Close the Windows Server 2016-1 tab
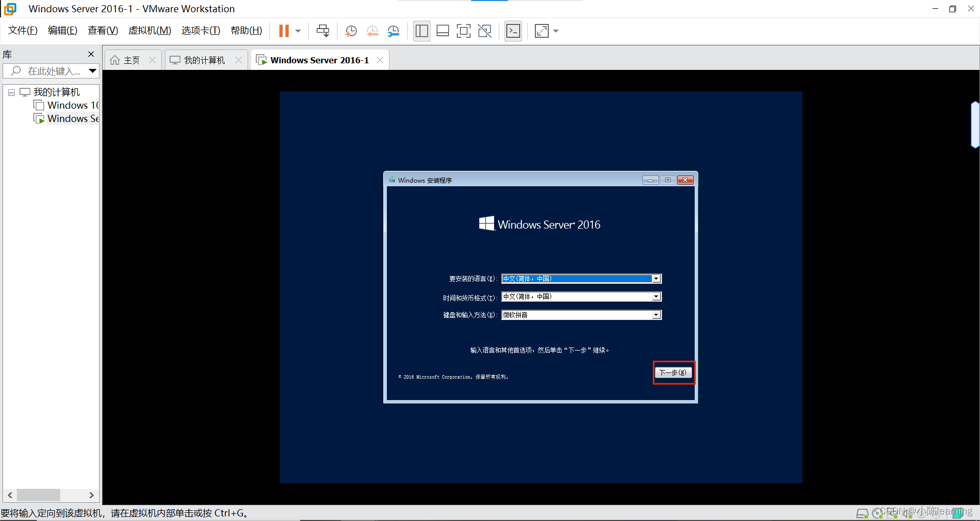The height and width of the screenshot is (521, 980). click(380, 60)
